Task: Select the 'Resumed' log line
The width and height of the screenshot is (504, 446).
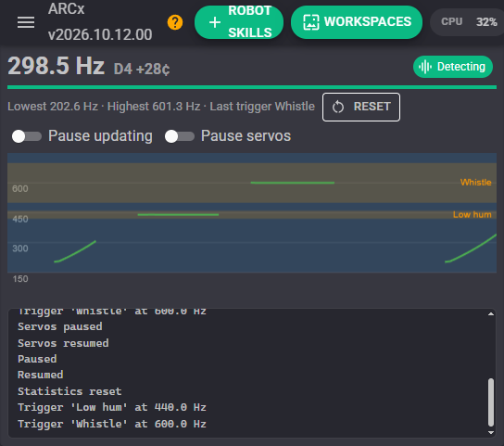Action: coord(41,375)
